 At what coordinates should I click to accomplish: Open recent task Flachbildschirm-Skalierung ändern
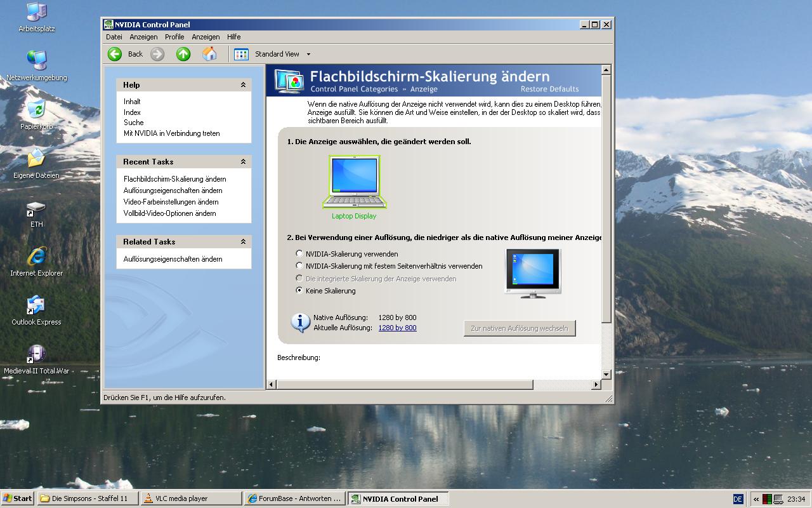[174, 179]
